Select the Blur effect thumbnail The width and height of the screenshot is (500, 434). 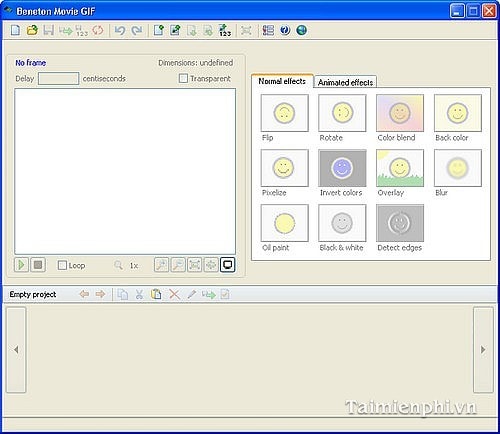coord(458,168)
